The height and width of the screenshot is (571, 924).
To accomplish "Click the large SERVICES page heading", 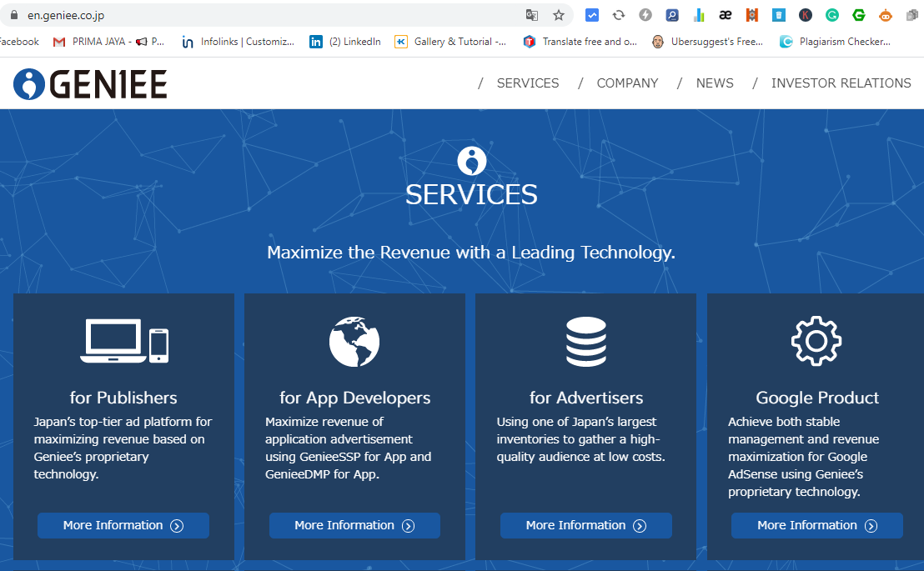I will coord(471,195).
